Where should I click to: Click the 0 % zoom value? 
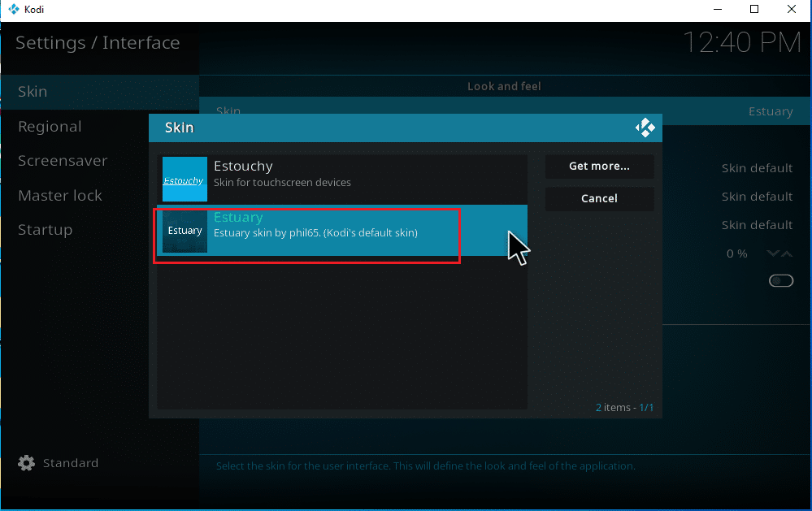pos(737,253)
